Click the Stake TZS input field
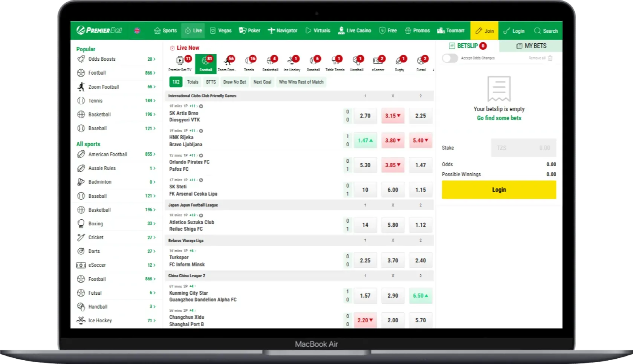This screenshot has width=633, height=364. [x=523, y=148]
